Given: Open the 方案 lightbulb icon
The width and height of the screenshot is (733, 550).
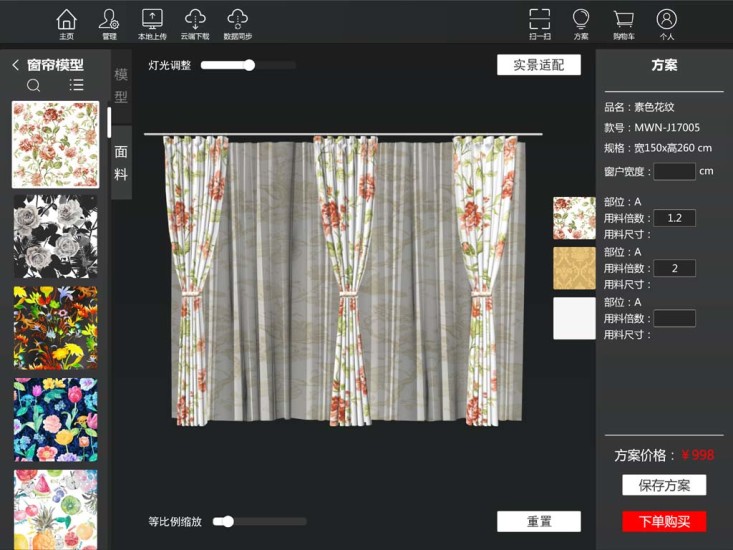Looking at the screenshot, I should click(581, 22).
